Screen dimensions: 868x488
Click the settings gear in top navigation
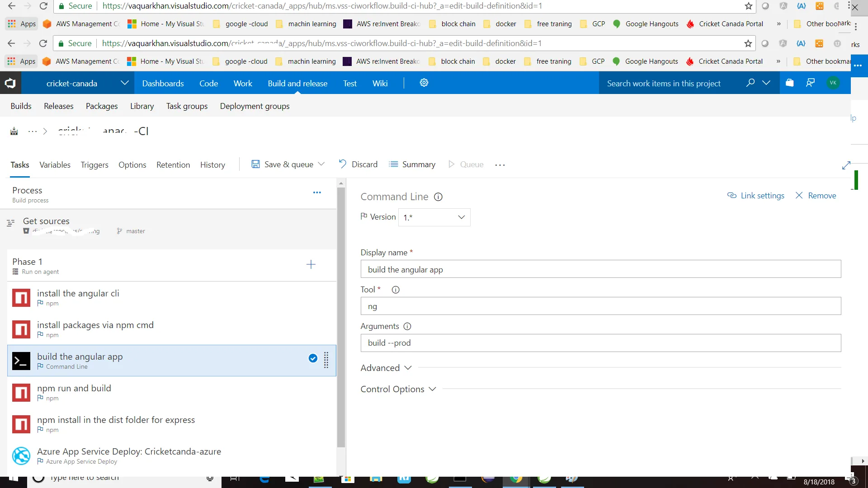[424, 83]
